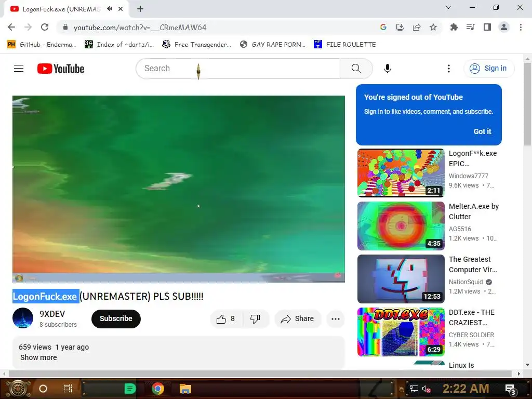Open Chrome profile avatar
The width and height of the screenshot is (532, 399).
click(x=504, y=27)
